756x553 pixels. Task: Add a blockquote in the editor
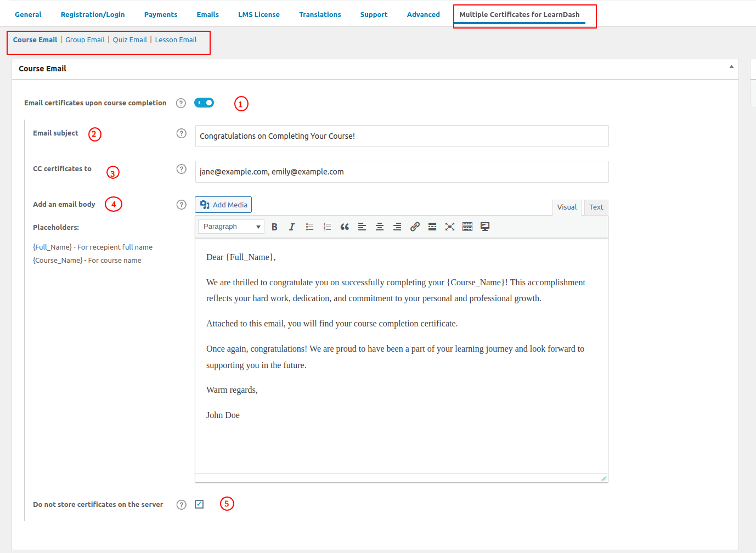point(345,226)
